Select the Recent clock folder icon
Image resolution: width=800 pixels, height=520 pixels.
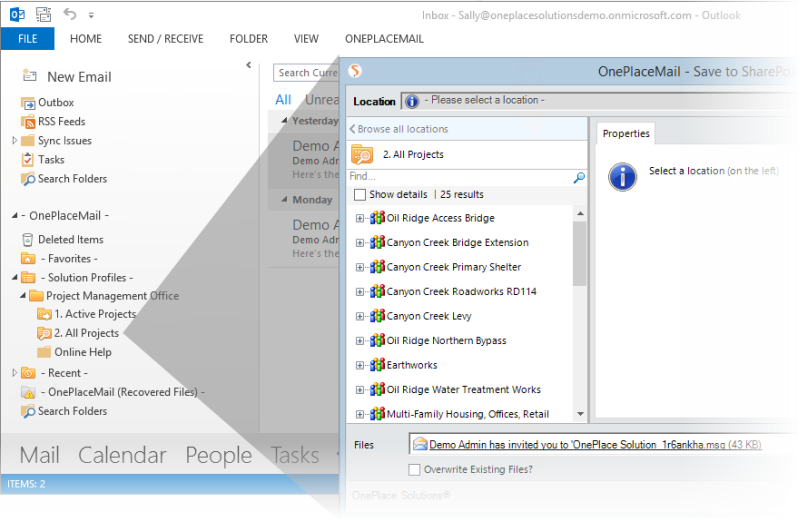[28, 373]
